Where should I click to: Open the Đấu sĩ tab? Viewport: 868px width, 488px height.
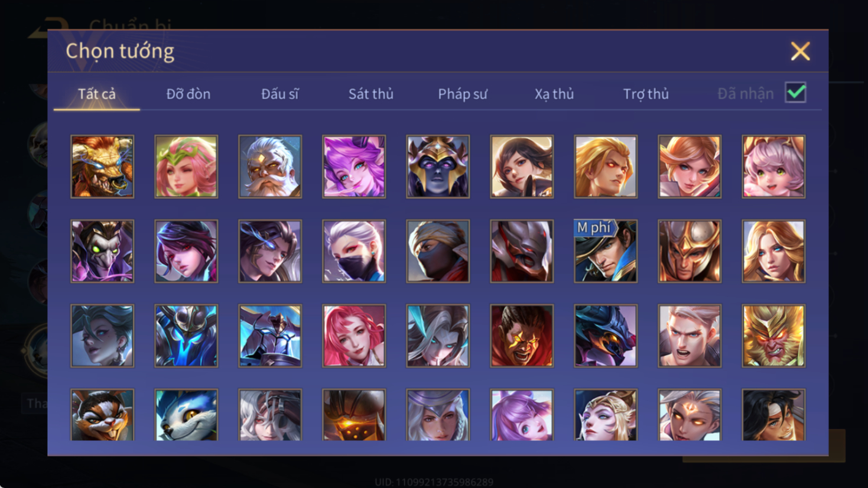tap(279, 94)
